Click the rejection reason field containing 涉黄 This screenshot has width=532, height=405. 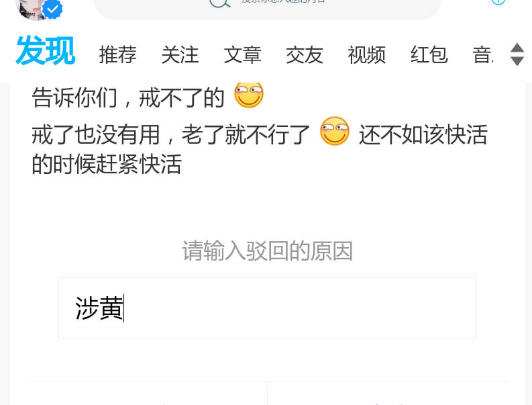(268, 308)
